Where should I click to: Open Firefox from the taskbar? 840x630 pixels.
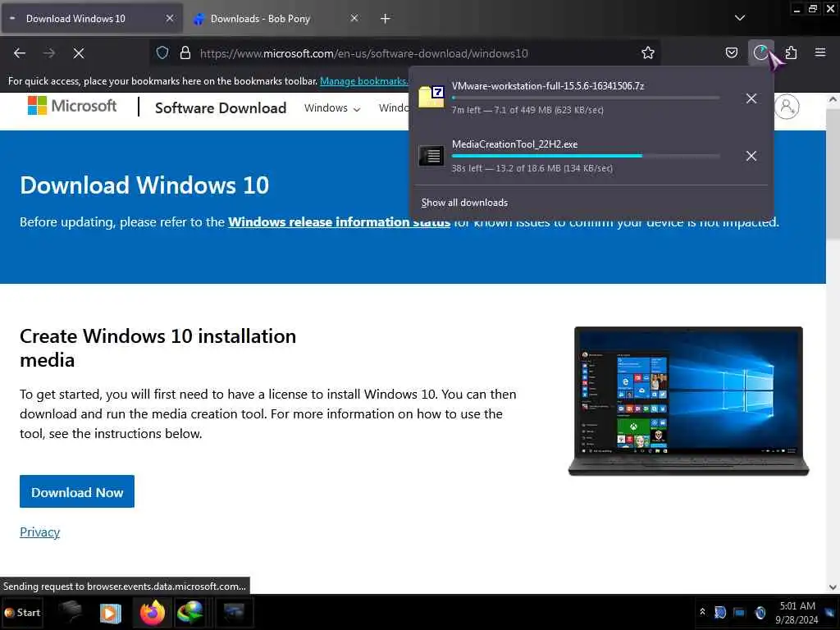point(153,612)
